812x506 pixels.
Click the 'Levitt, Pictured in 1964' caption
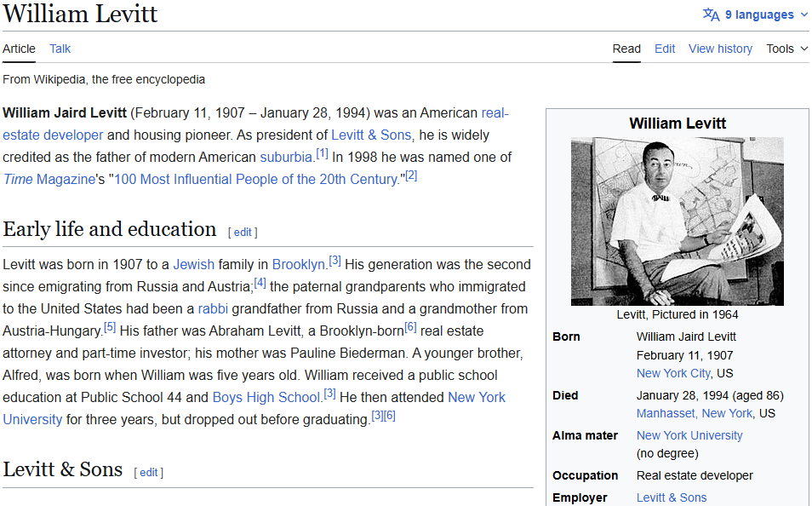click(678, 314)
